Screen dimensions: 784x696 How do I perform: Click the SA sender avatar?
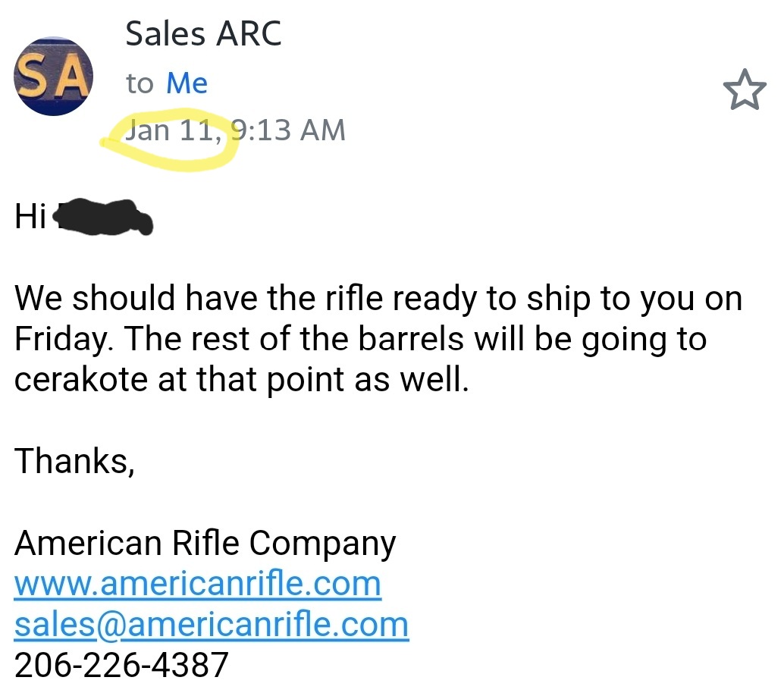[52, 77]
